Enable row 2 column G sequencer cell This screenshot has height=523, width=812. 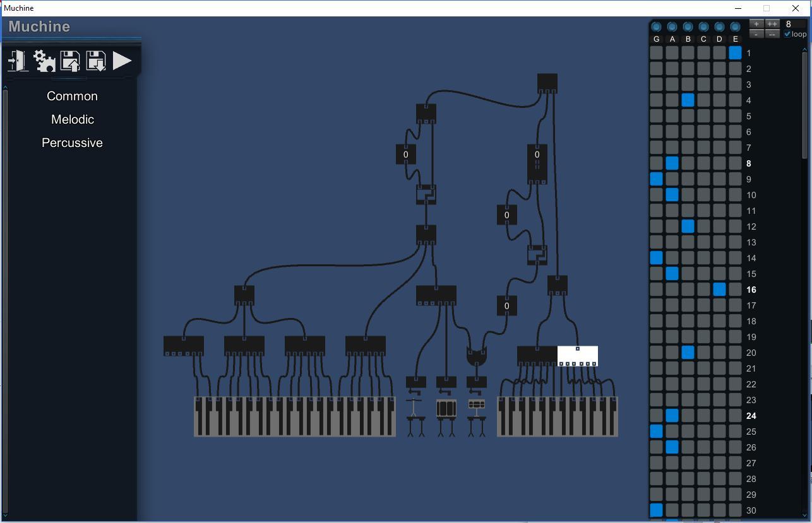tap(656, 69)
